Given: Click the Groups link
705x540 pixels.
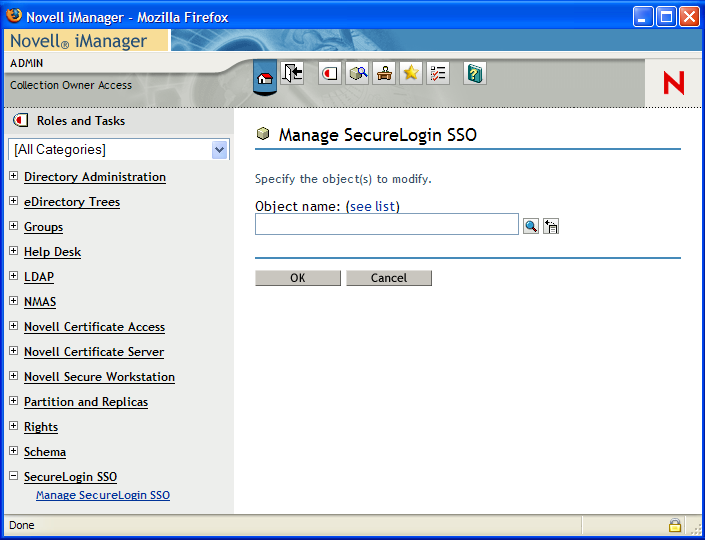Looking at the screenshot, I should pyautogui.click(x=43, y=227).
